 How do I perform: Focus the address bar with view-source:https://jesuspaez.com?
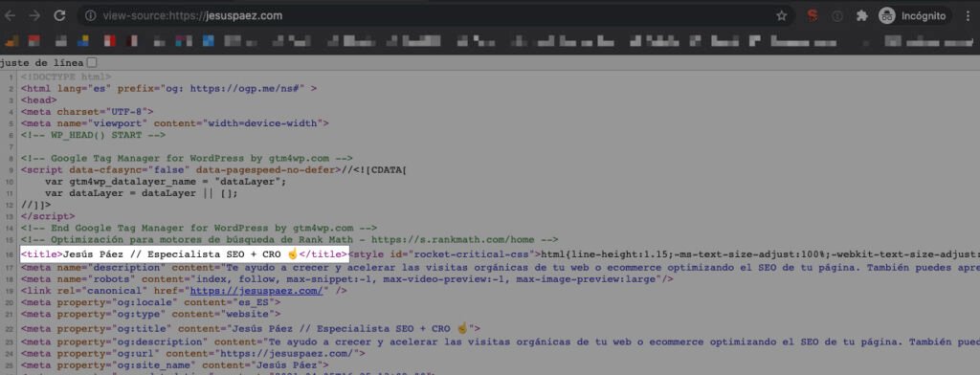pyautogui.click(x=437, y=15)
